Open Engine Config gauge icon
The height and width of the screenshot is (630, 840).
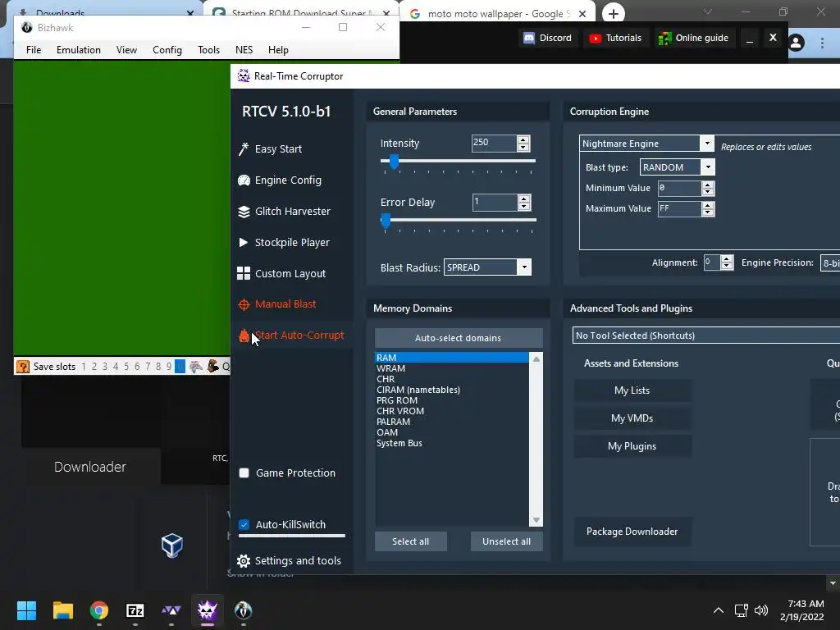[244, 180]
